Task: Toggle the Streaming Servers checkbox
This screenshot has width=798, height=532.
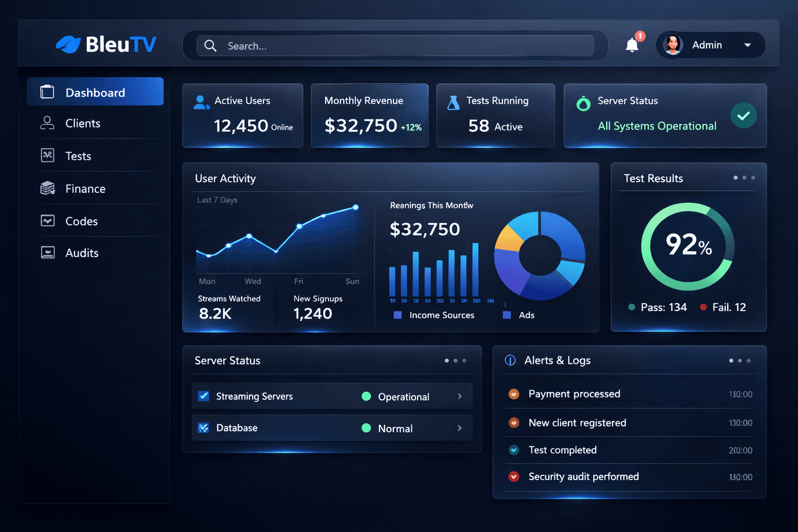Action: point(204,396)
